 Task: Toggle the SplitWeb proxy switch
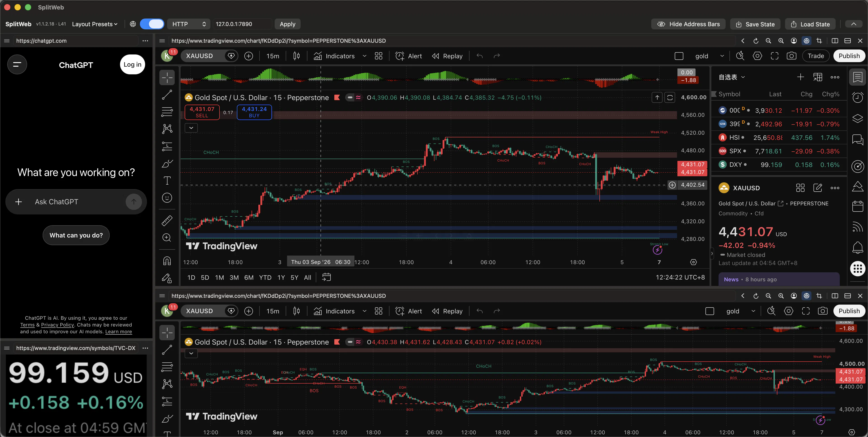pos(152,24)
